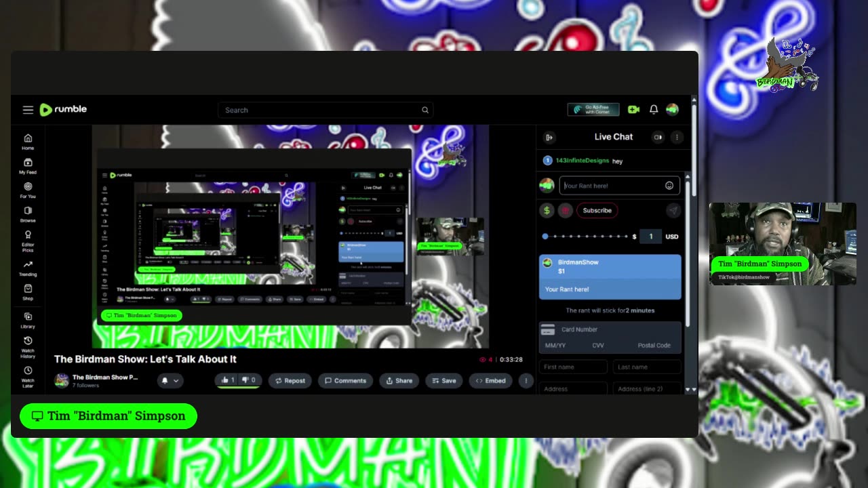Click the green dollar rant icon
The width and height of the screenshot is (868, 488).
coord(547,211)
